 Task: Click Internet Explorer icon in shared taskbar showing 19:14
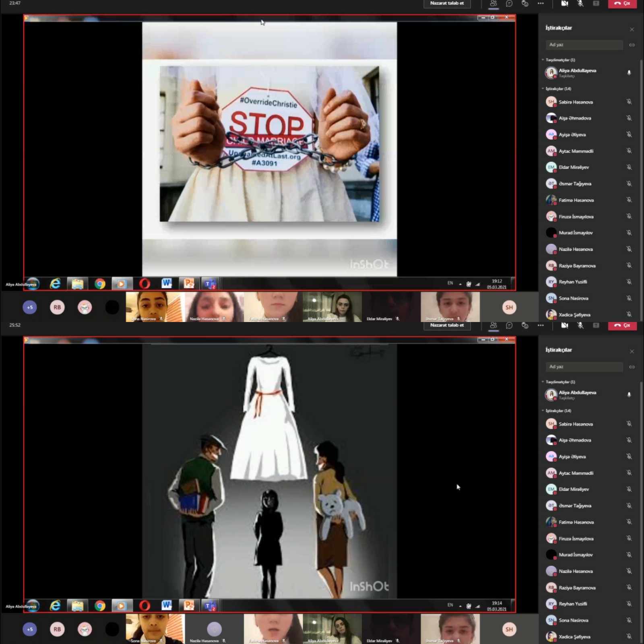coord(55,605)
